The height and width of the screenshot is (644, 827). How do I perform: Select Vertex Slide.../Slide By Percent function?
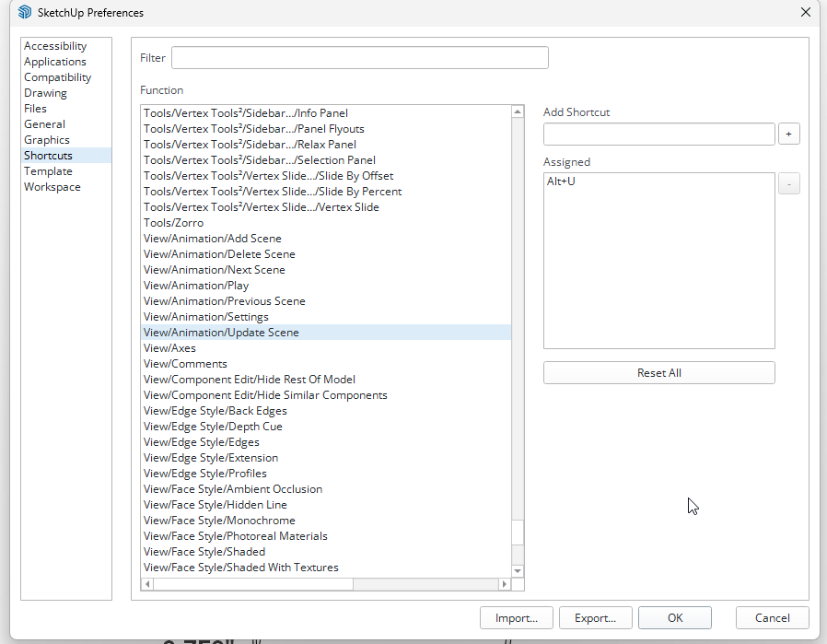pyautogui.click(x=327, y=192)
